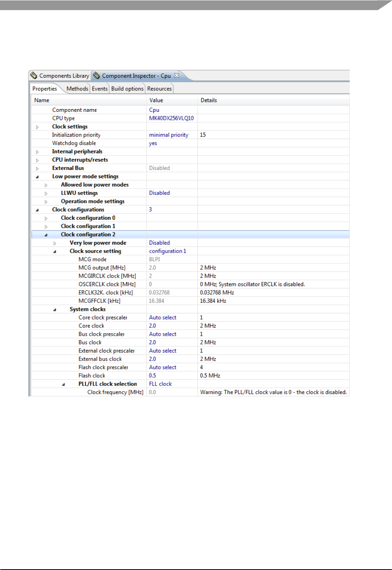
Task: Expand the Clock settings node
Action: click(x=37, y=127)
